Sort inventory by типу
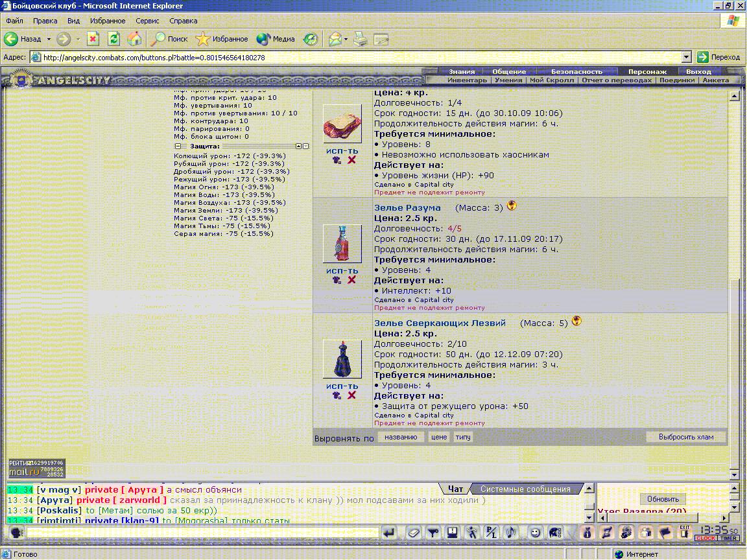Image resolution: width=747 pixels, height=560 pixels. pyautogui.click(x=462, y=437)
